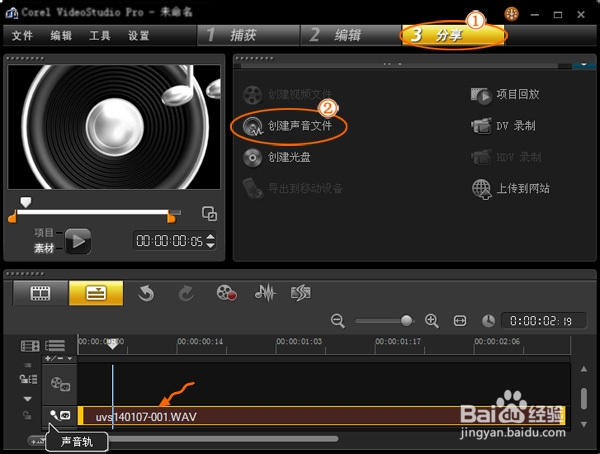Image resolution: width=600 pixels, height=454 pixels.
Task: Open the chapter/cue list menu icon
Action: [x=55, y=346]
